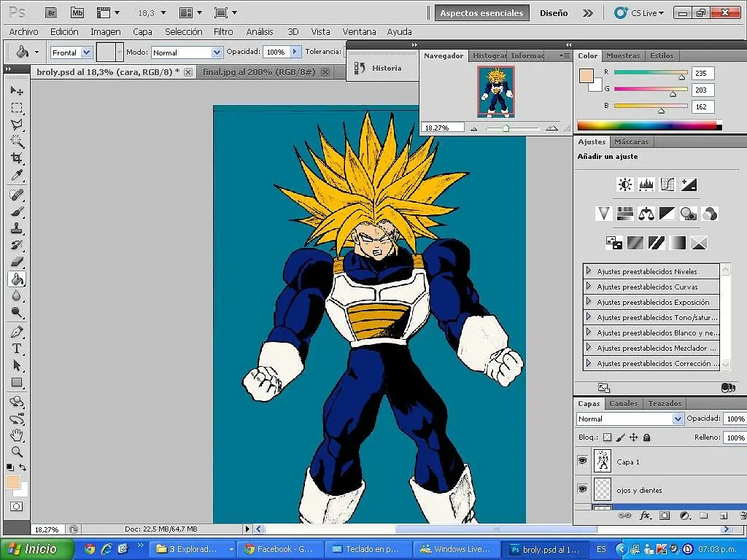Select the Clone Stamp tool
This screenshot has height=560, width=747.
click(17, 228)
